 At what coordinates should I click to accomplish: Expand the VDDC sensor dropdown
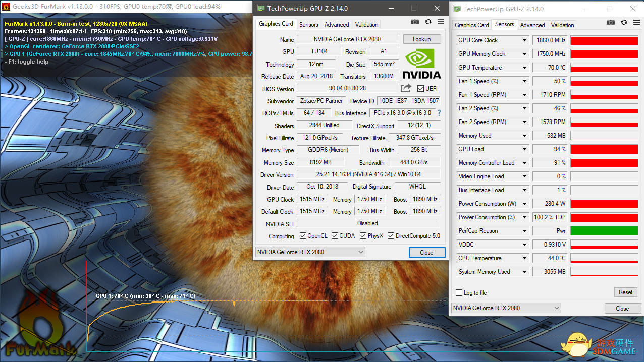[524, 245]
